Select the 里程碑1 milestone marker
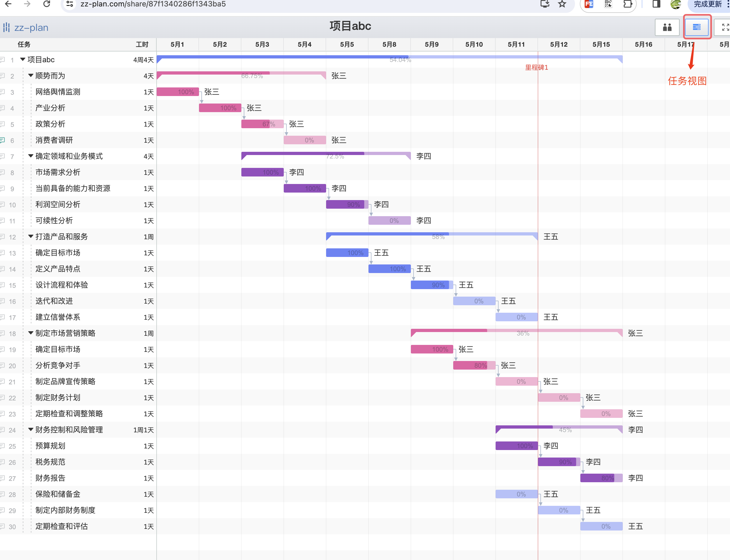 click(537, 67)
